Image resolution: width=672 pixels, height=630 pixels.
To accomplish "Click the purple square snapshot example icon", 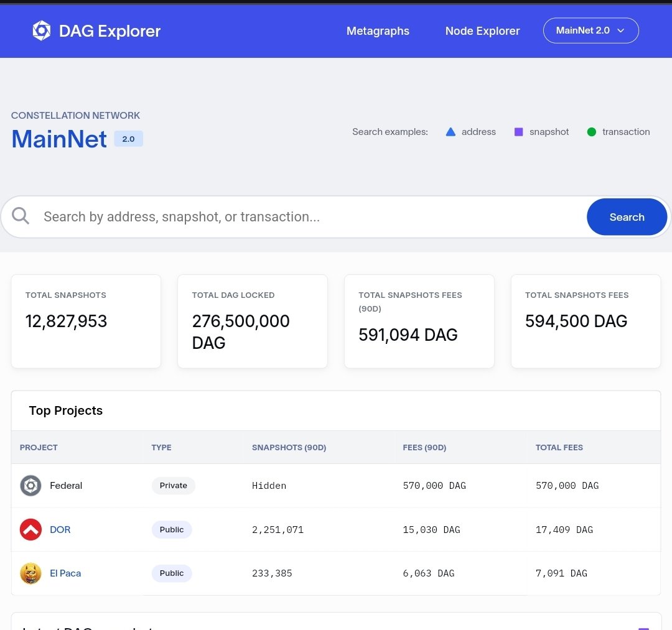I will [x=518, y=132].
